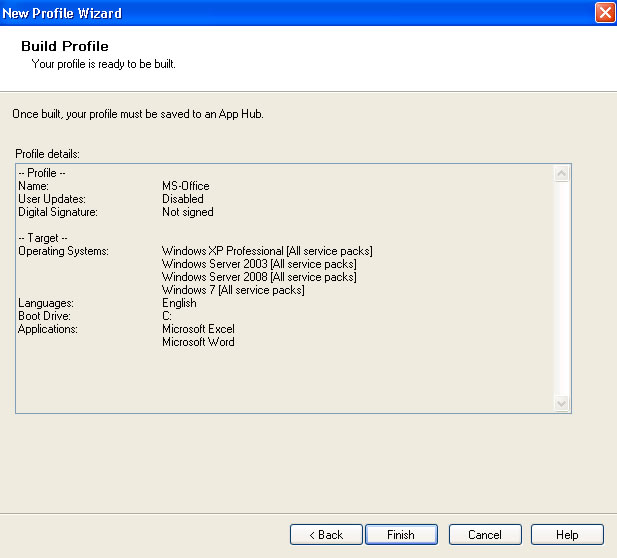The width and height of the screenshot is (617, 558).
Task: Go back with the < Back button
Action: point(326,534)
